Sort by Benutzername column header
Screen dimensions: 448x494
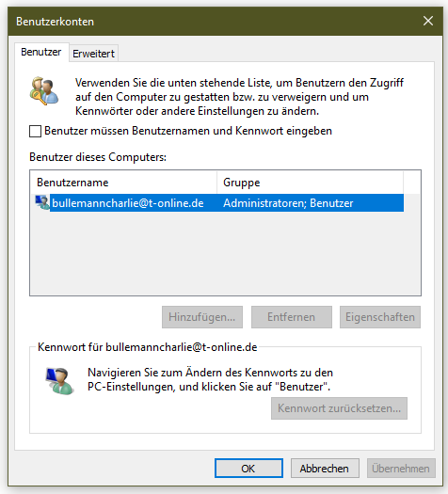point(123,183)
